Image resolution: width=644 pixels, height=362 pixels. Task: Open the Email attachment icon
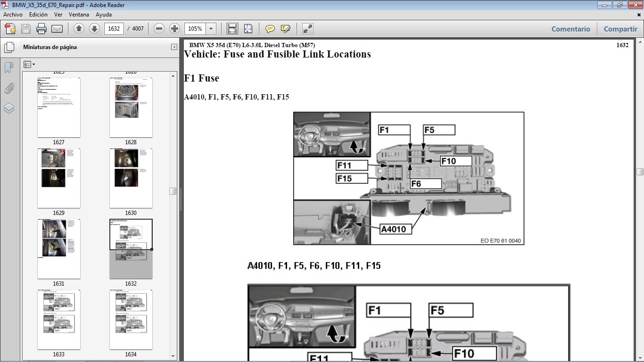point(57,28)
